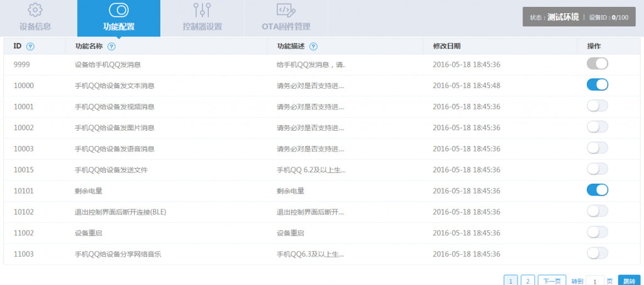The height and width of the screenshot is (285, 644).
Task: Click description 给手机QQ发消息，请..
Action: coord(311,64)
